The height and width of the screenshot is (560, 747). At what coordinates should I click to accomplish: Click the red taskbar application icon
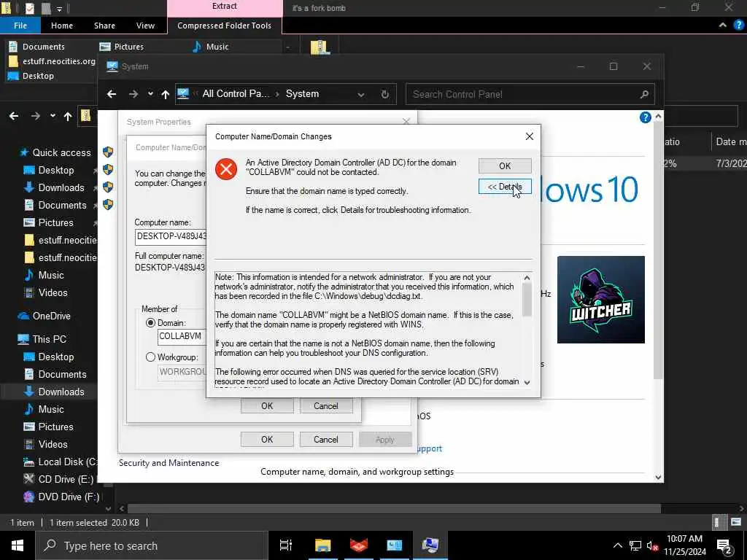point(359,545)
